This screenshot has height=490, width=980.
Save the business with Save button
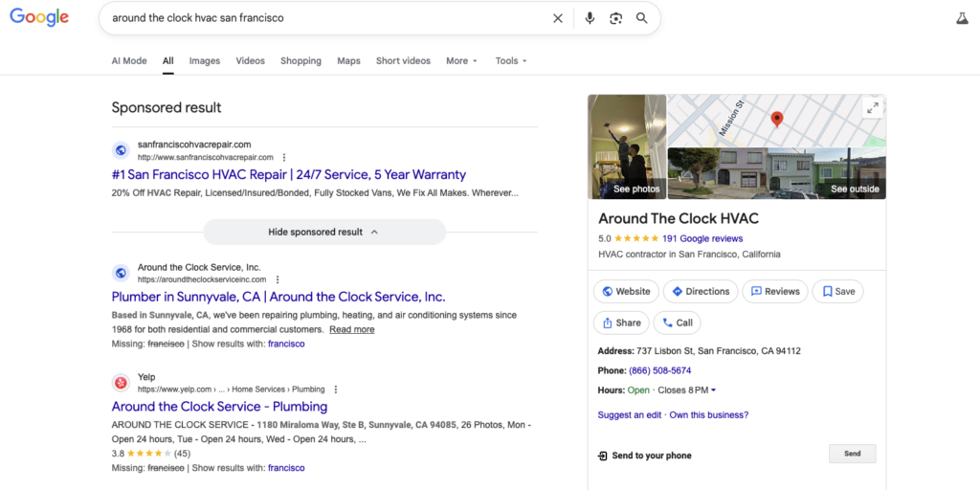[x=838, y=291]
